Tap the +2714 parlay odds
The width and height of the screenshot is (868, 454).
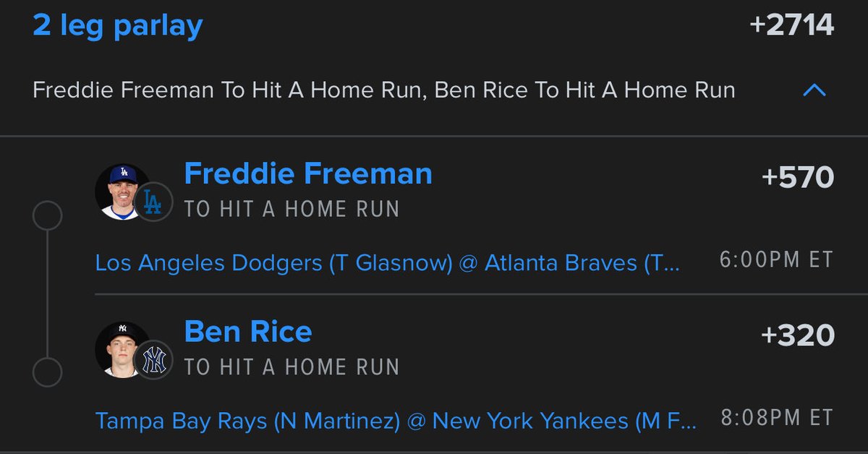click(792, 25)
